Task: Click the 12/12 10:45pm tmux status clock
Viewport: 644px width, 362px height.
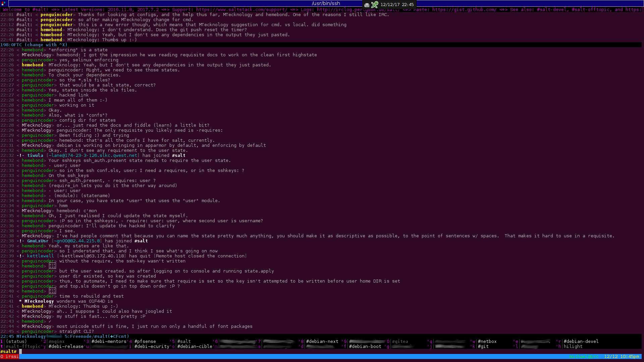Action: tap(622, 357)
